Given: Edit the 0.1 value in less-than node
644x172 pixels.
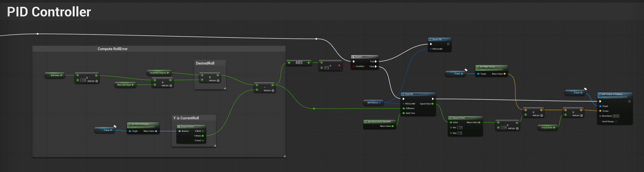Looking at the screenshot, I should pyautogui.click(x=326, y=68).
